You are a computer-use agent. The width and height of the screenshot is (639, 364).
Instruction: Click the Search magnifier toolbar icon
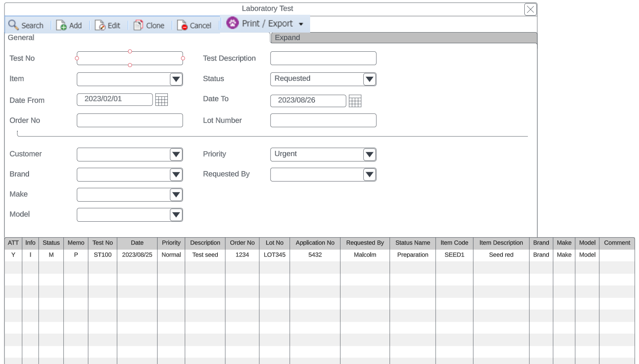(x=14, y=25)
